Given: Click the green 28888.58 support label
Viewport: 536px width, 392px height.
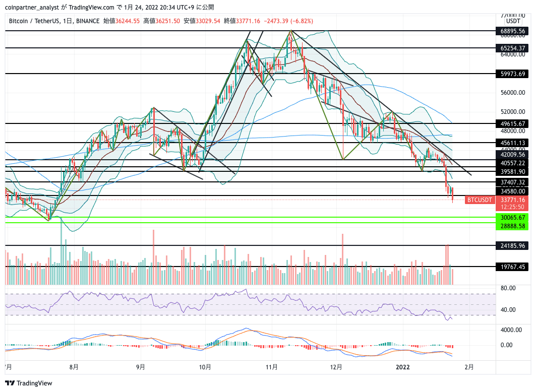Looking at the screenshot, I should [512, 226].
